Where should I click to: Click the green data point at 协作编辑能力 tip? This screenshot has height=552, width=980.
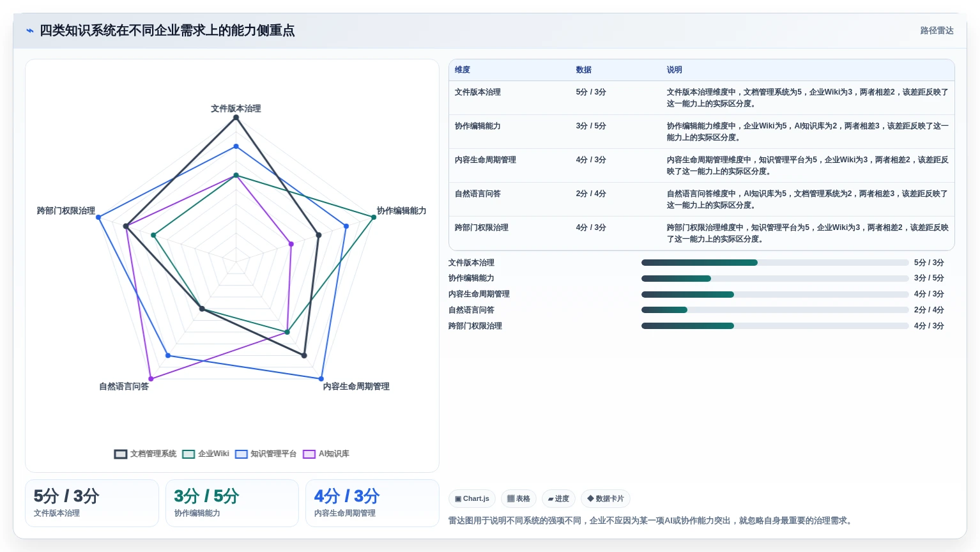pos(374,217)
